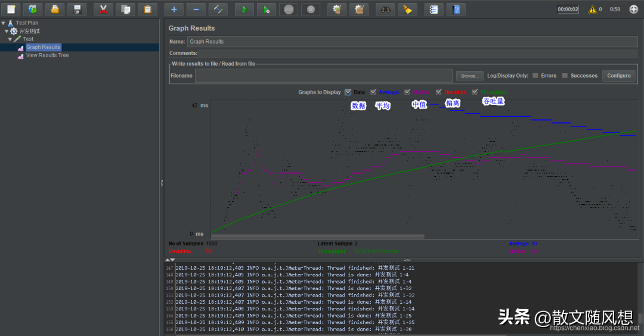Start the test with green play icon

244,9
